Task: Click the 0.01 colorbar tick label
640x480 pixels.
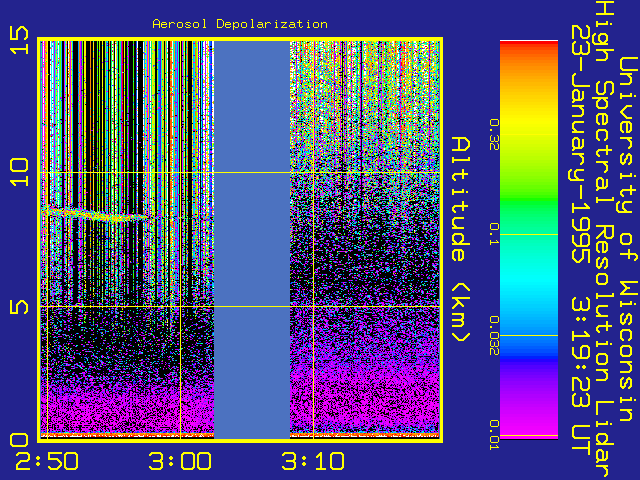Action: 494,435
